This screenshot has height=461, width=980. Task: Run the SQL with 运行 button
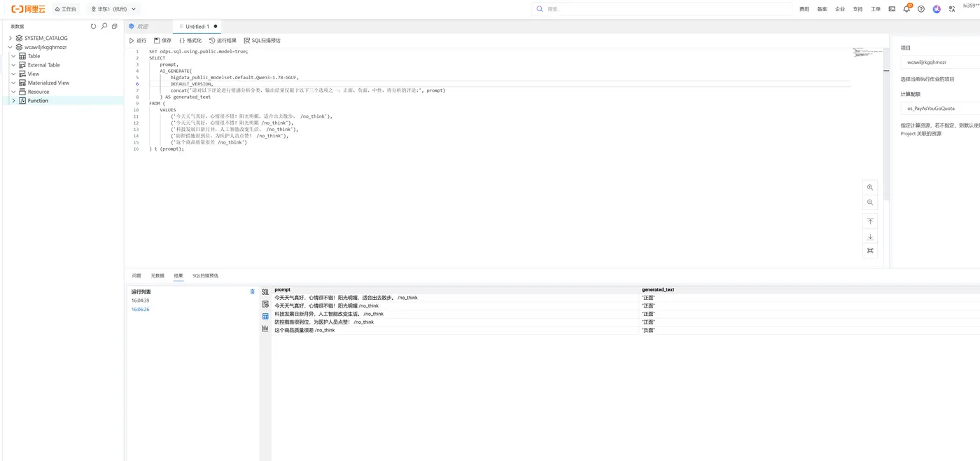(138, 41)
